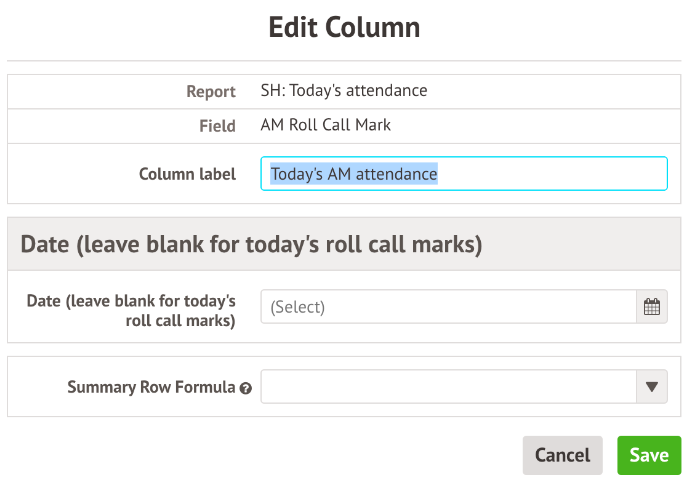
Task: Click the grey Date section header bar
Action: (344, 244)
